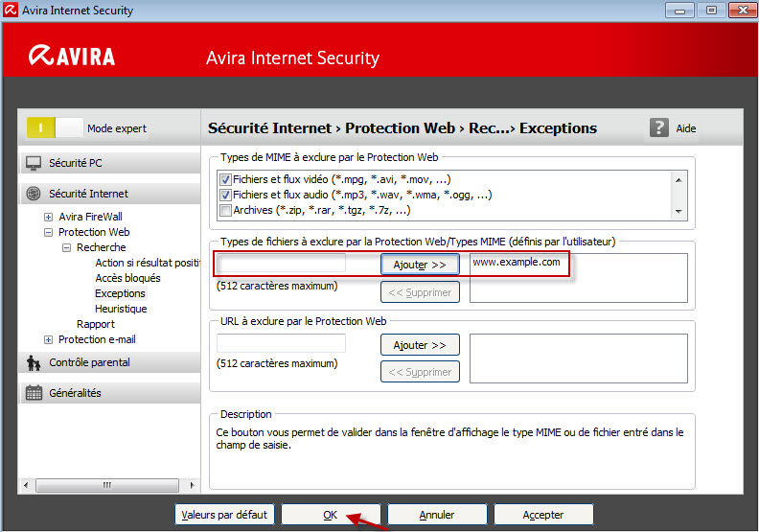
Task: Select Rapport in the tree
Action: pos(96,324)
